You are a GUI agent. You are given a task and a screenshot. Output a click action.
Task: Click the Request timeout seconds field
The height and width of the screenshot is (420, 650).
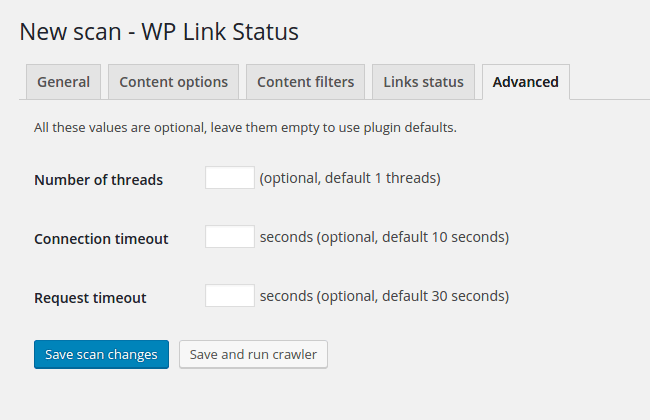(x=230, y=295)
